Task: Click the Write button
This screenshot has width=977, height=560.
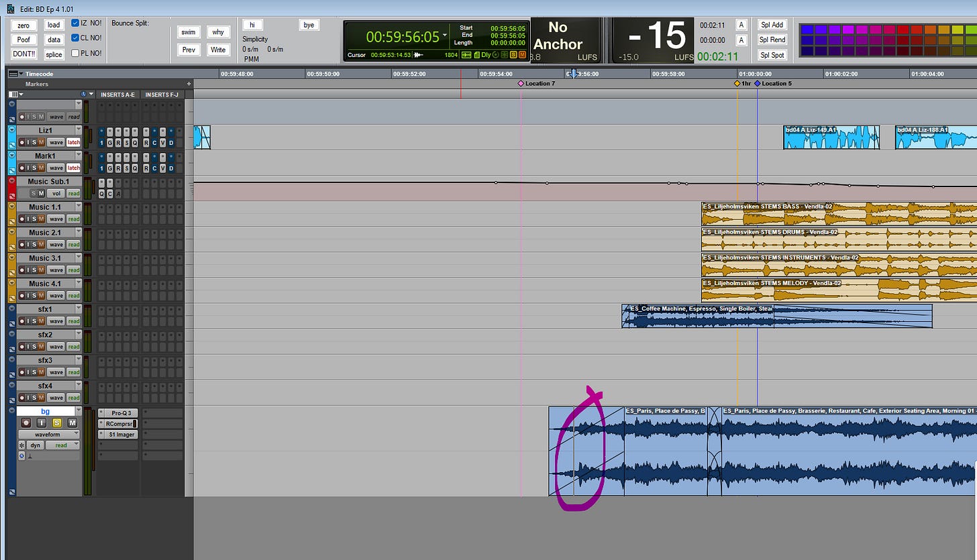Action: click(x=217, y=50)
